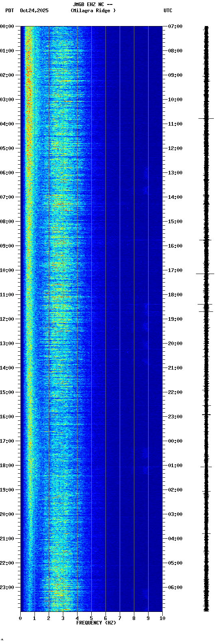Click the PDT timezone label
224x644 pixels.
9,11
